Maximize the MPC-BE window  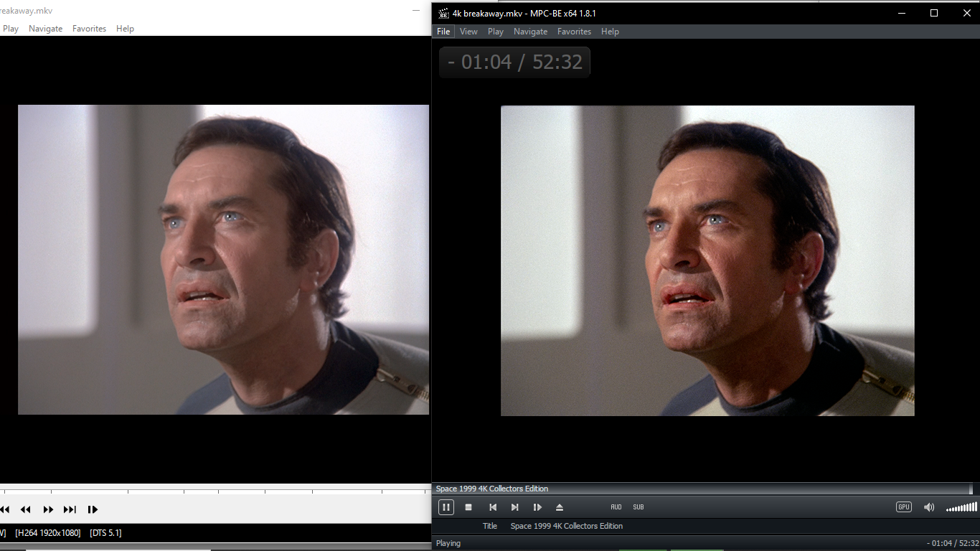(x=934, y=13)
